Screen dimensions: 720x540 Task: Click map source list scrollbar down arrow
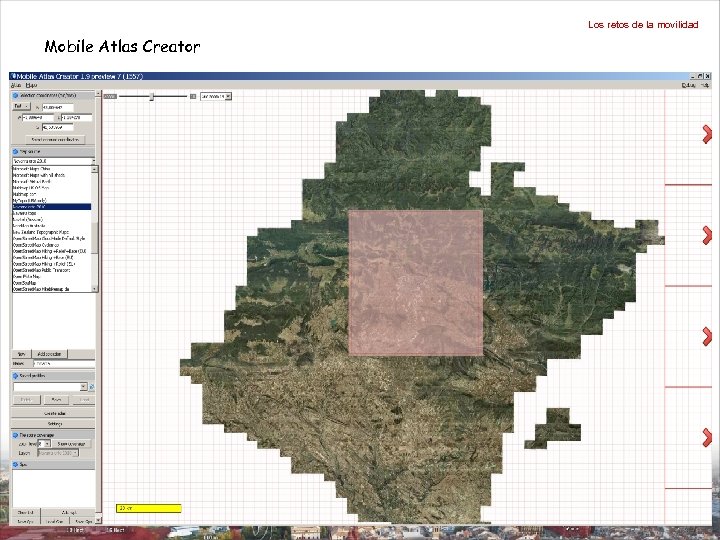tap(95, 289)
